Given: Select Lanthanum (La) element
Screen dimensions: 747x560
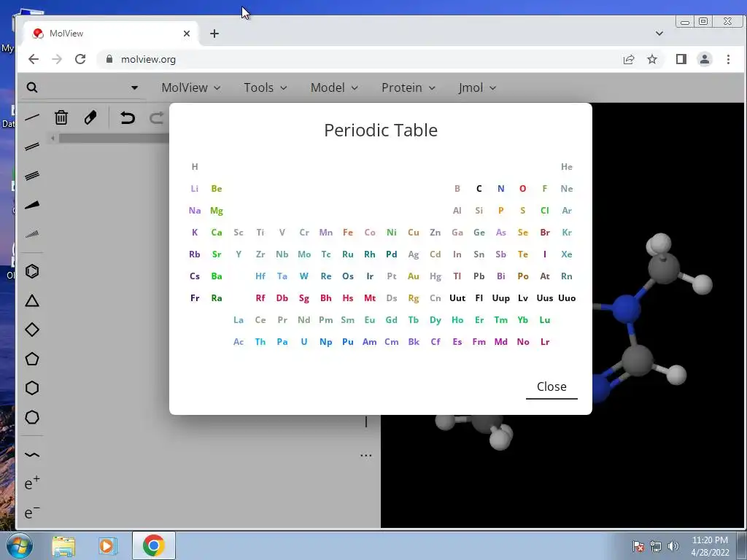Looking at the screenshot, I should 239,320.
